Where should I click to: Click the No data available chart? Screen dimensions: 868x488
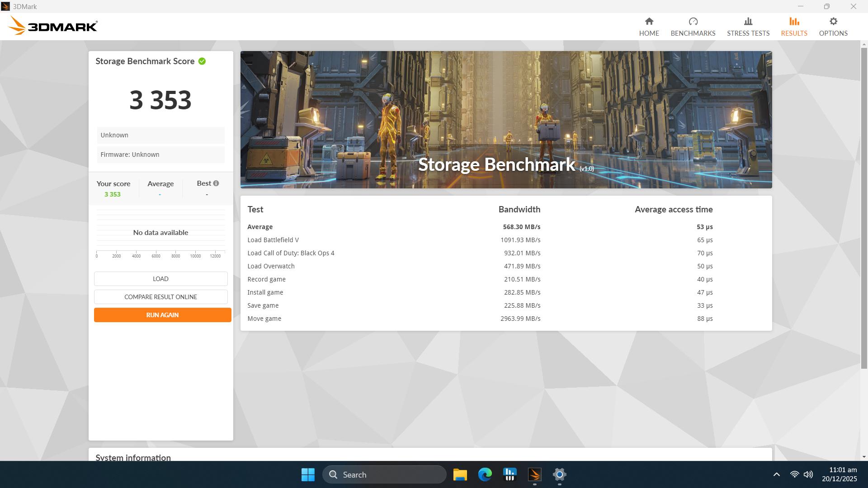[160, 232]
